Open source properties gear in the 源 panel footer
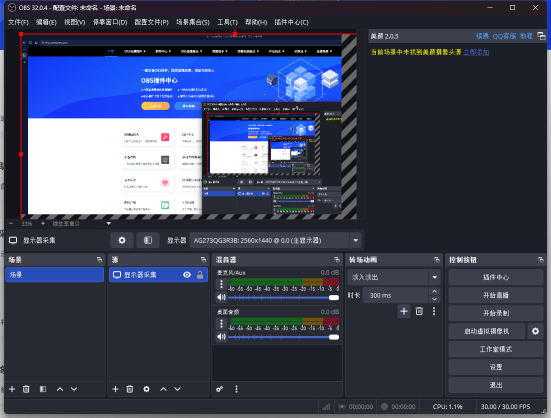 (x=147, y=389)
